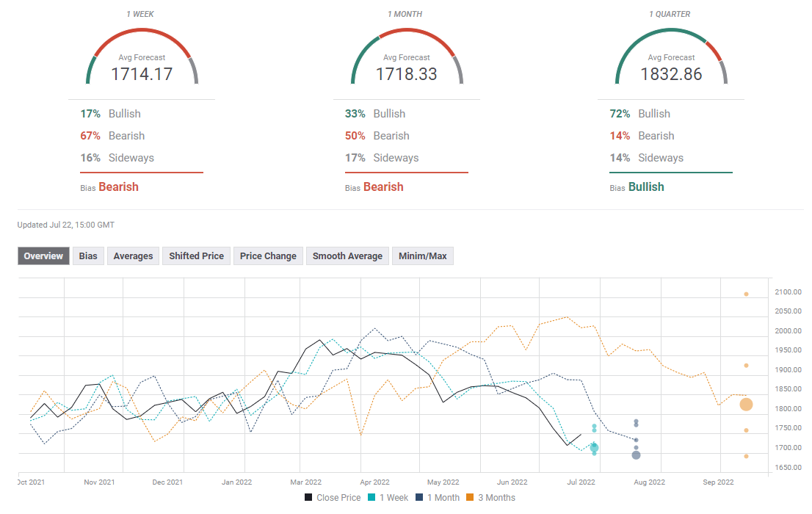
Task: Click the 1 Week gauge arc
Action: 142,32
